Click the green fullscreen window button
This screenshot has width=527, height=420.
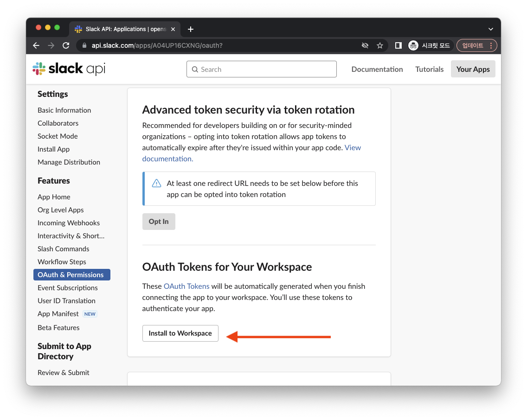coord(57,27)
